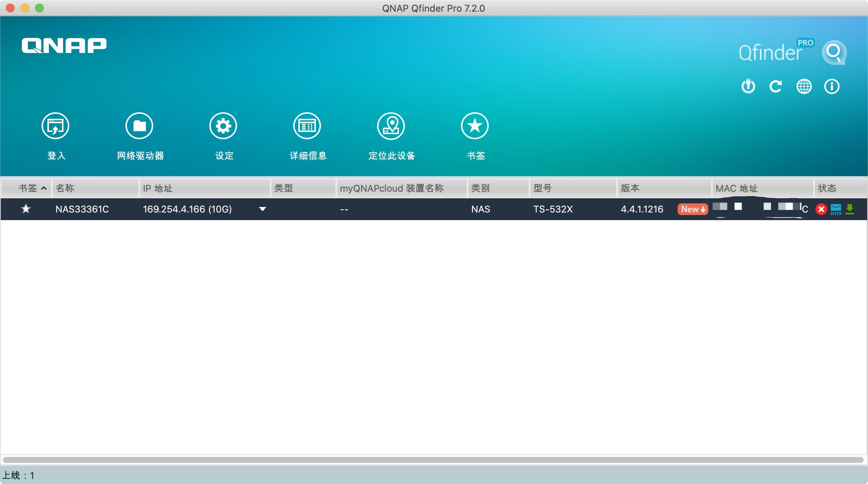Click the 书签 bookmark star toolbar icon

pos(475,126)
